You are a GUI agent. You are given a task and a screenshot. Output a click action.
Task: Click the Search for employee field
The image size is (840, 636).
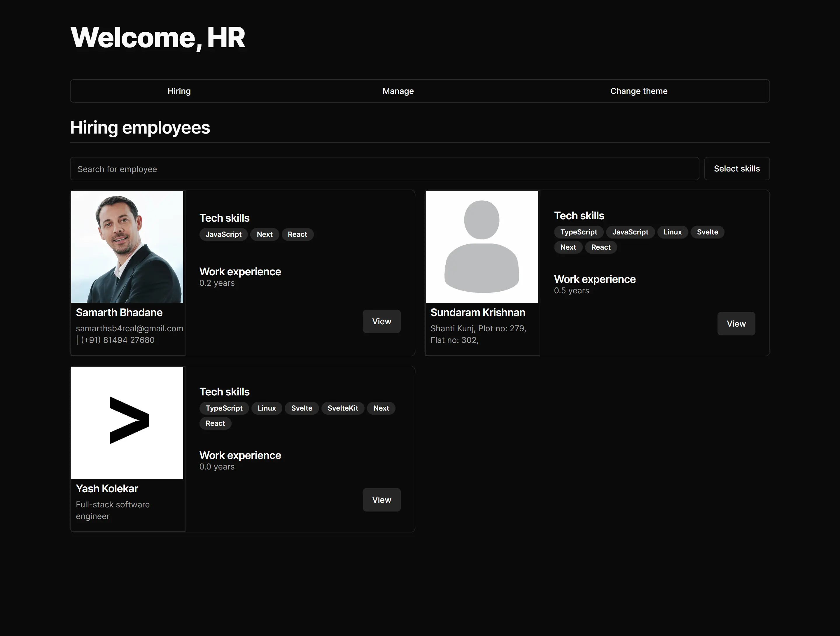coord(384,169)
